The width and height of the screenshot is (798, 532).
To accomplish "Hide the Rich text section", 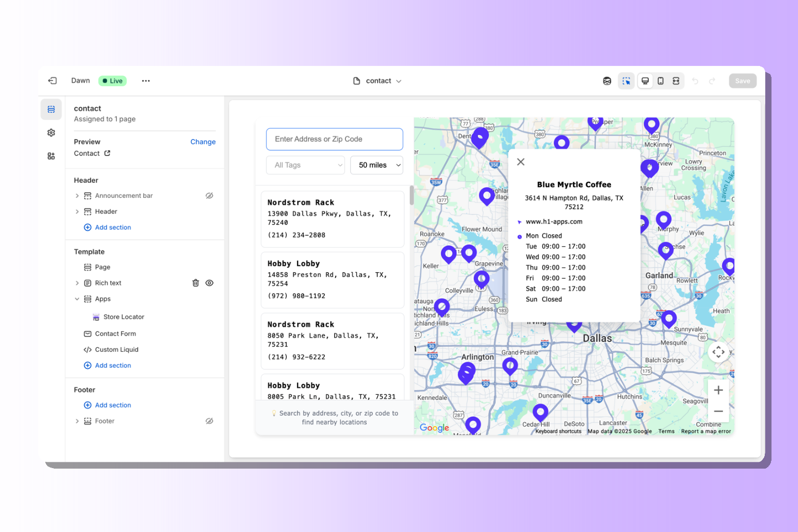I will point(209,283).
